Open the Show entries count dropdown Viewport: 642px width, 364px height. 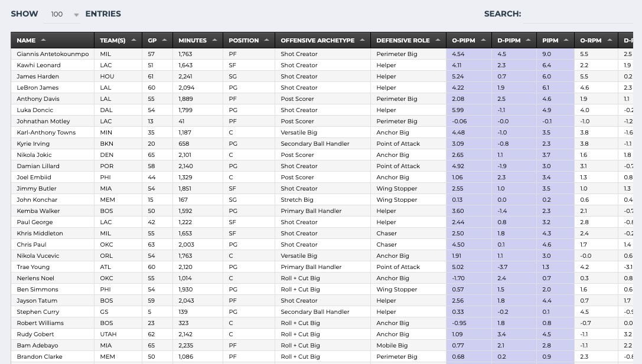tap(62, 14)
